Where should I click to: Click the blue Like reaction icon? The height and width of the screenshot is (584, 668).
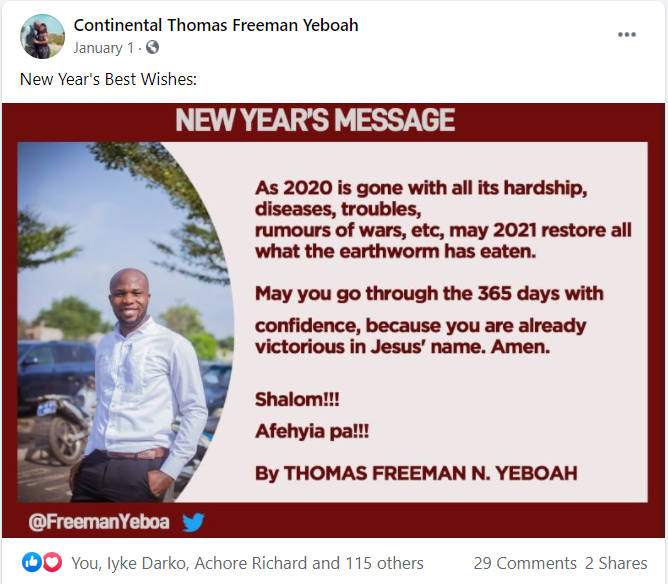tap(31, 563)
